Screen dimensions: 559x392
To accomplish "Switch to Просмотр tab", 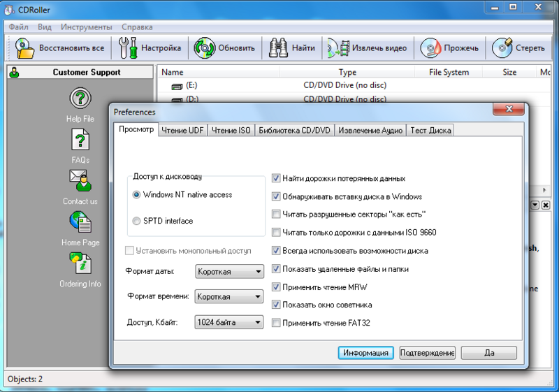I will pos(136,129).
